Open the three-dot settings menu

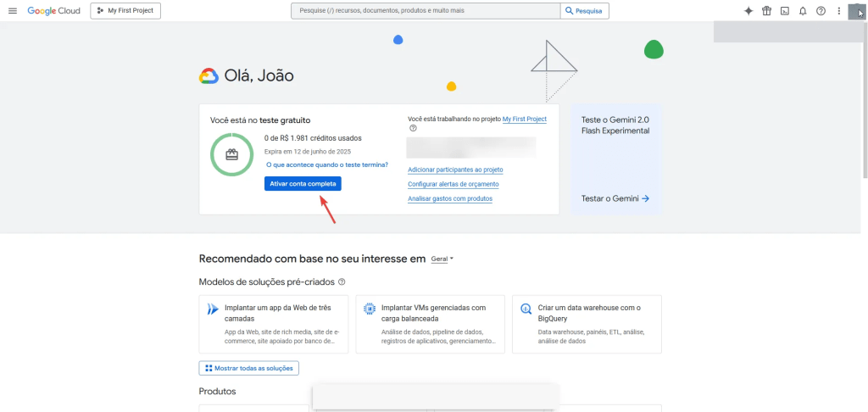(838, 11)
